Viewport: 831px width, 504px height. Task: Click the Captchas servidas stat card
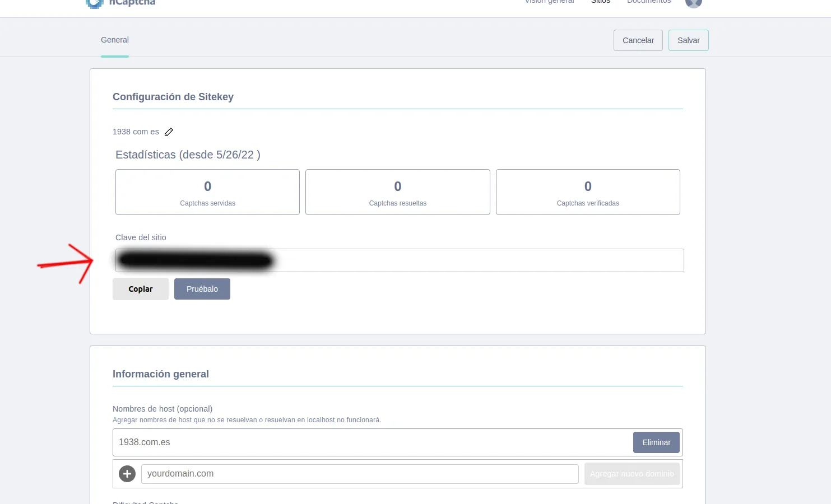[x=207, y=192]
